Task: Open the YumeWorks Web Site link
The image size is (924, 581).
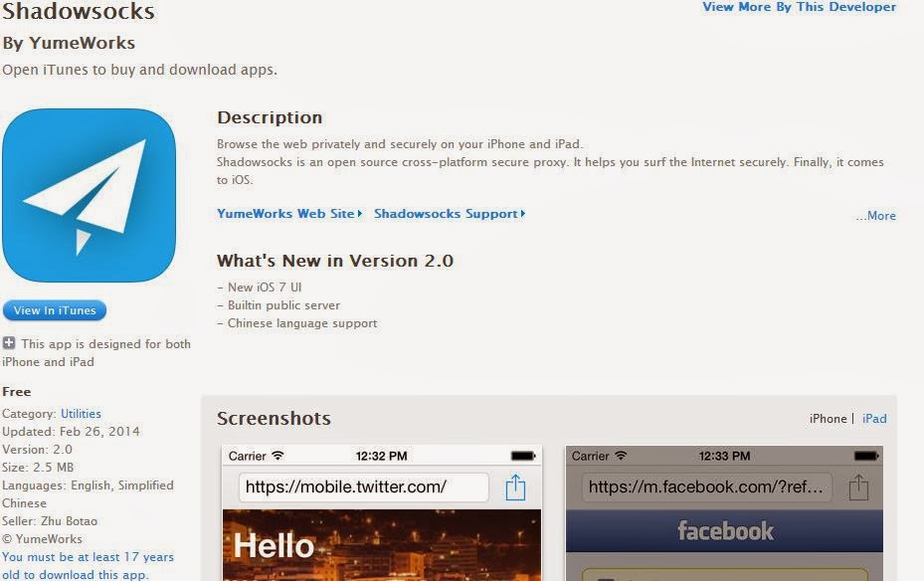Action: pos(289,213)
